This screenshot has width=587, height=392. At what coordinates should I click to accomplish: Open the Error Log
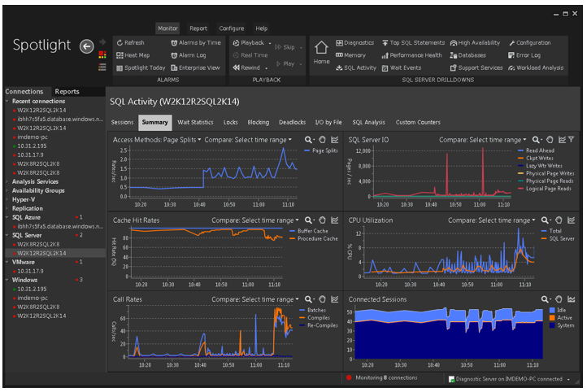pyautogui.click(x=524, y=55)
